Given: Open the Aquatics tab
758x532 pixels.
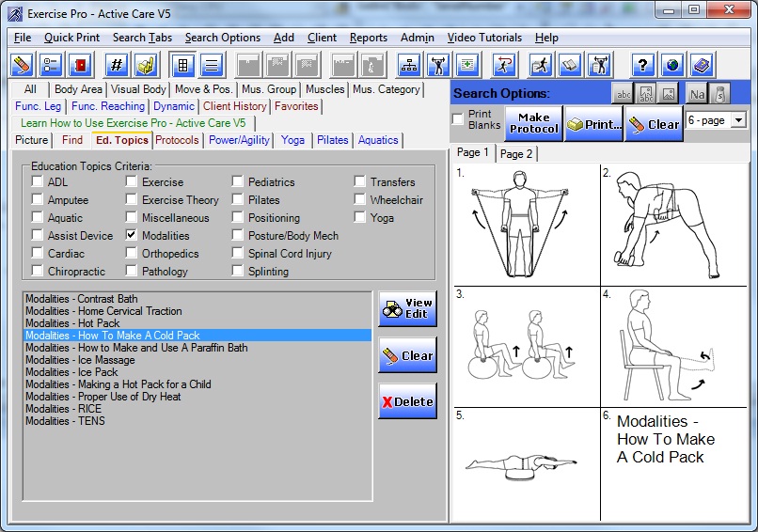Looking at the screenshot, I should pos(378,140).
